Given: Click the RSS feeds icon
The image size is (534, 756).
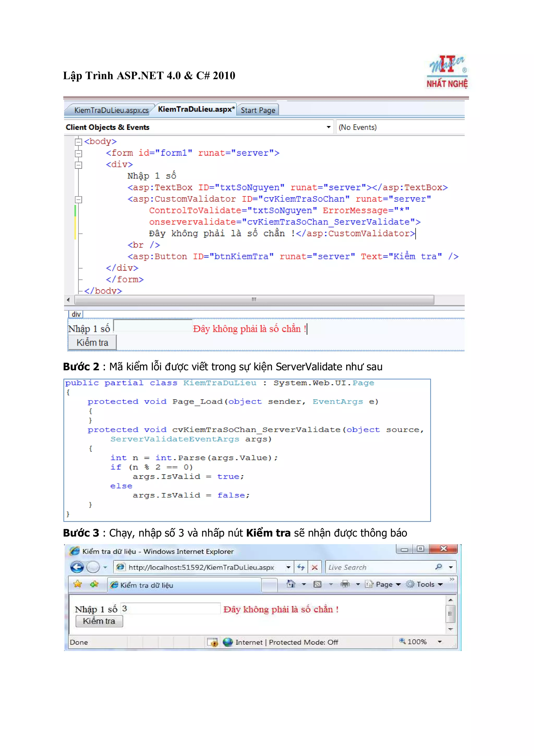Looking at the screenshot, I should click(317, 584).
